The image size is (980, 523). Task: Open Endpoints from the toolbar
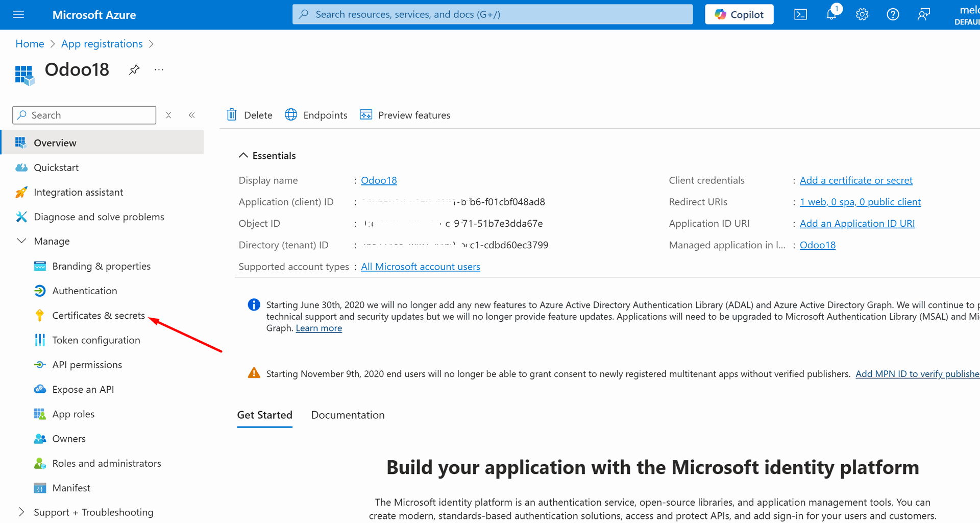coord(316,115)
